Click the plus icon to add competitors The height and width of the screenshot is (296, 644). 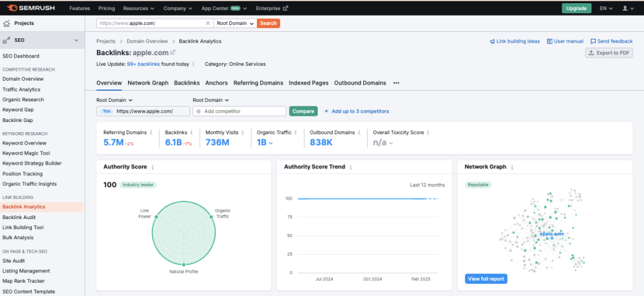[326, 111]
